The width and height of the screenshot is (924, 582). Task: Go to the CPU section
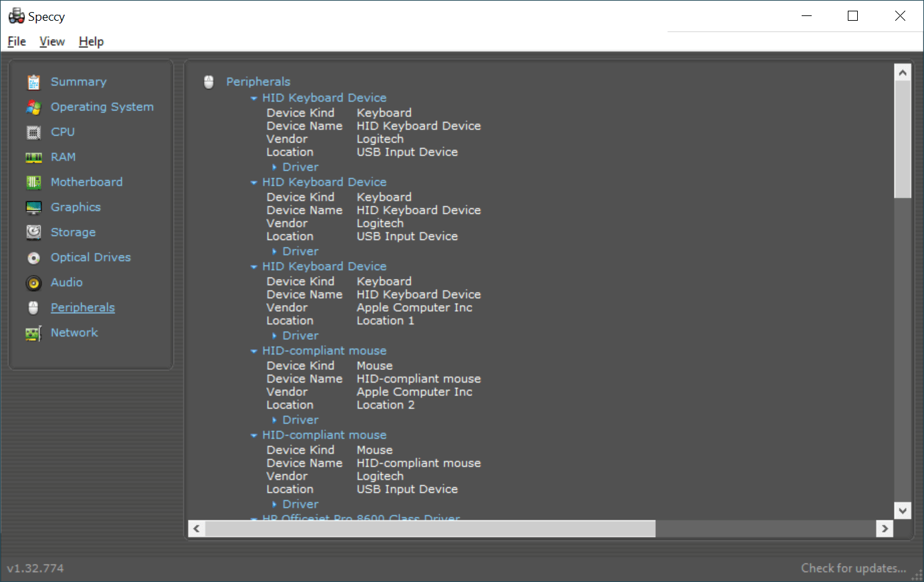coord(63,132)
